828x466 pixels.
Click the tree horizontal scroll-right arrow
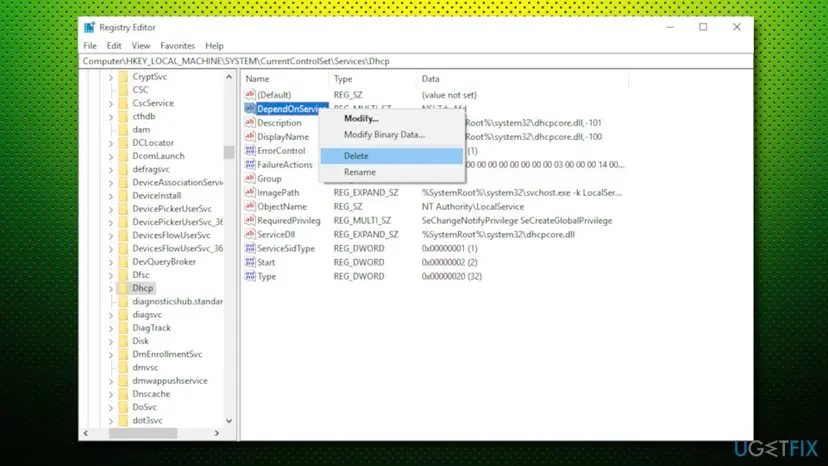(x=217, y=433)
